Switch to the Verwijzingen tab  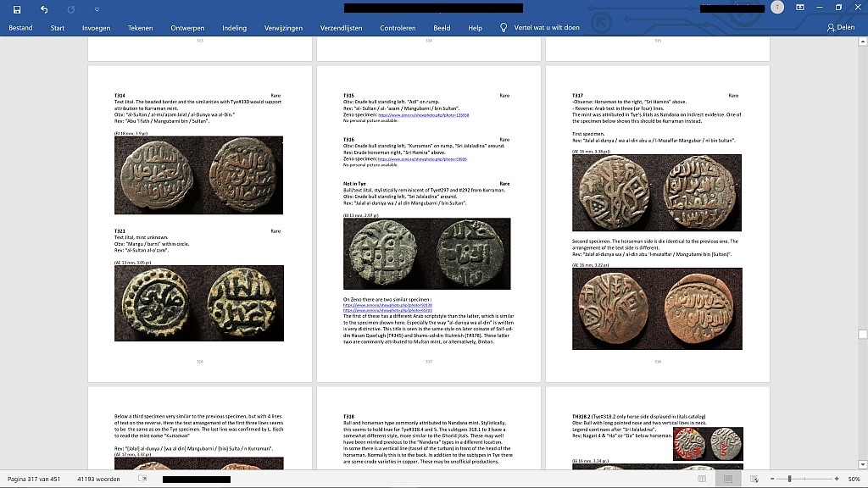283,28
